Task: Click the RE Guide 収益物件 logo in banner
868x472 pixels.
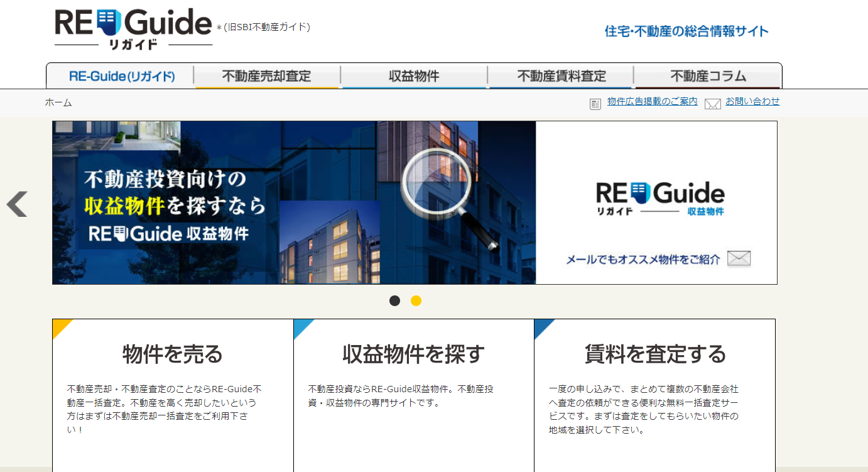Action: coord(659,199)
